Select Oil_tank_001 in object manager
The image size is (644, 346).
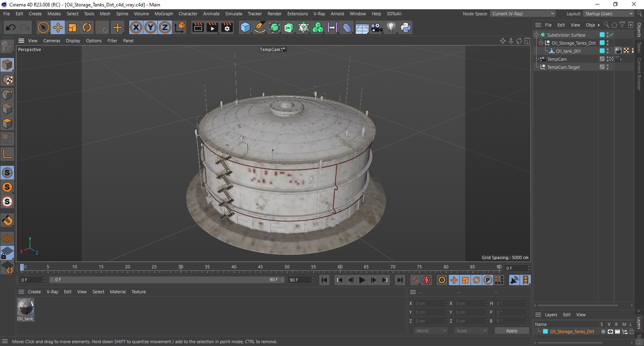pyautogui.click(x=568, y=51)
